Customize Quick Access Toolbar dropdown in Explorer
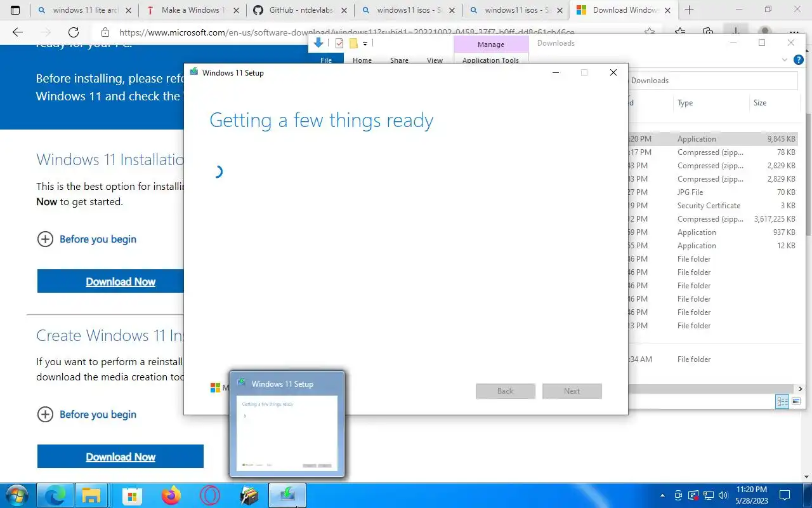 tap(365, 44)
